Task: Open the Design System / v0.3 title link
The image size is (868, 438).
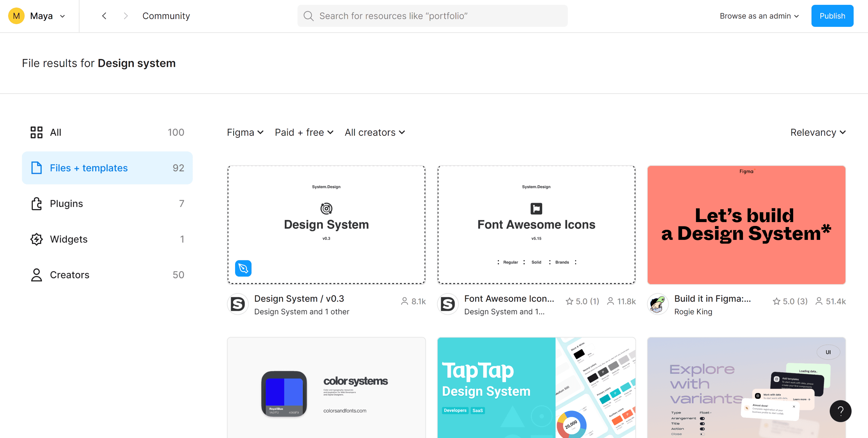Action: 299,298
